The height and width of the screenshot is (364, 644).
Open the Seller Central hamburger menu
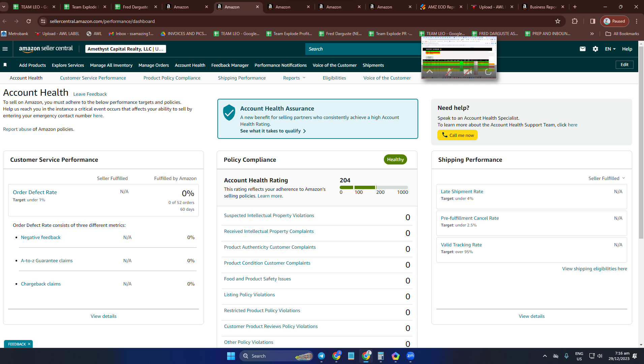(5, 49)
